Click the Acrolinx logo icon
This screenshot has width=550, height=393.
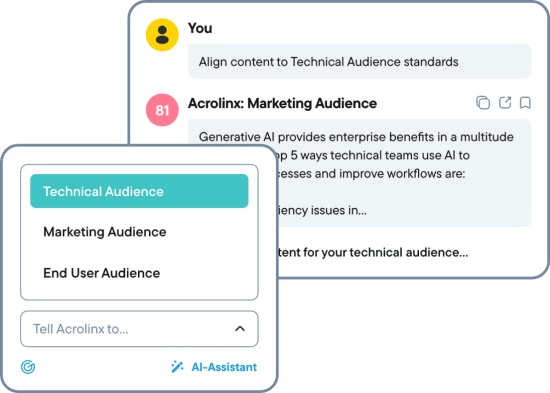28,367
